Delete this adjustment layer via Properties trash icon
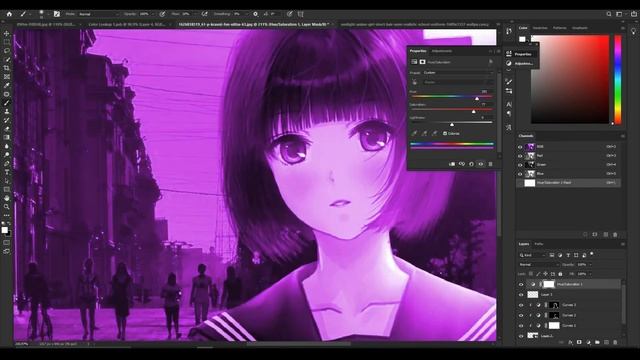Viewport: 640px width, 360px height. pos(491,164)
